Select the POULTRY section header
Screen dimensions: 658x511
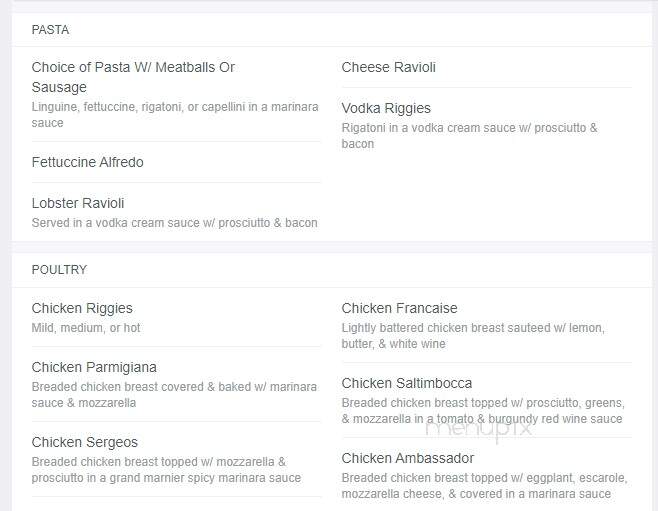tap(59, 269)
